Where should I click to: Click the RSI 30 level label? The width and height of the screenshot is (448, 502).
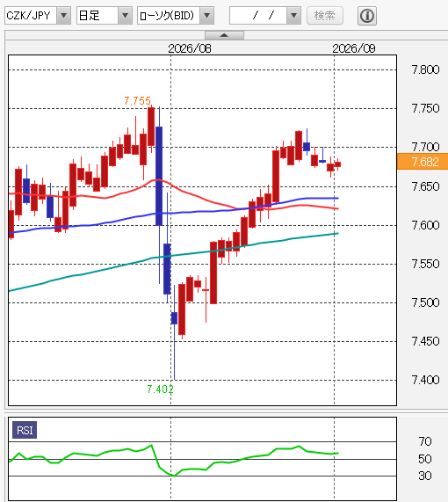[425, 476]
